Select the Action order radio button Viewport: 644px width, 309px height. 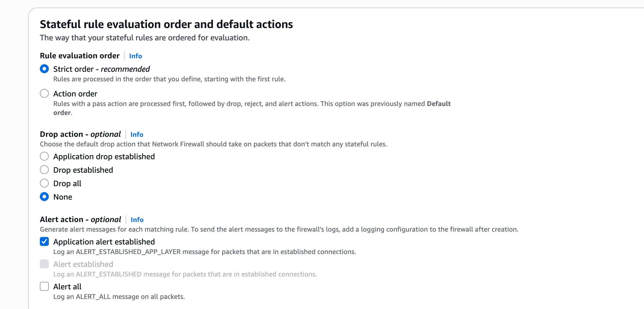pyautogui.click(x=44, y=94)
